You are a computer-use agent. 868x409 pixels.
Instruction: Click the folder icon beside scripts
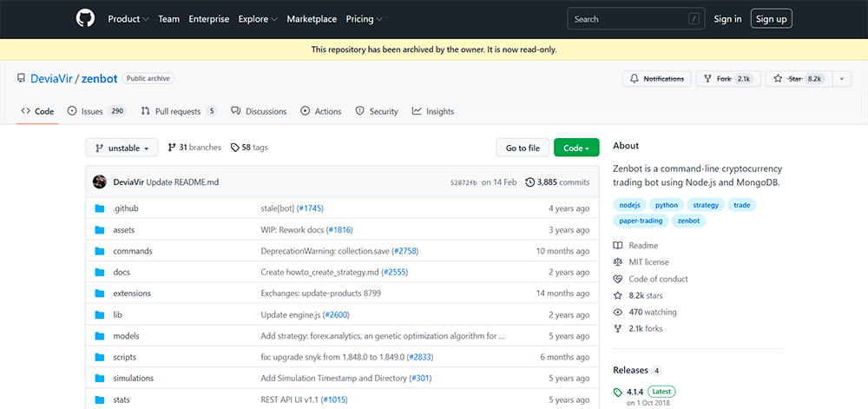click(x=100, y=357)
